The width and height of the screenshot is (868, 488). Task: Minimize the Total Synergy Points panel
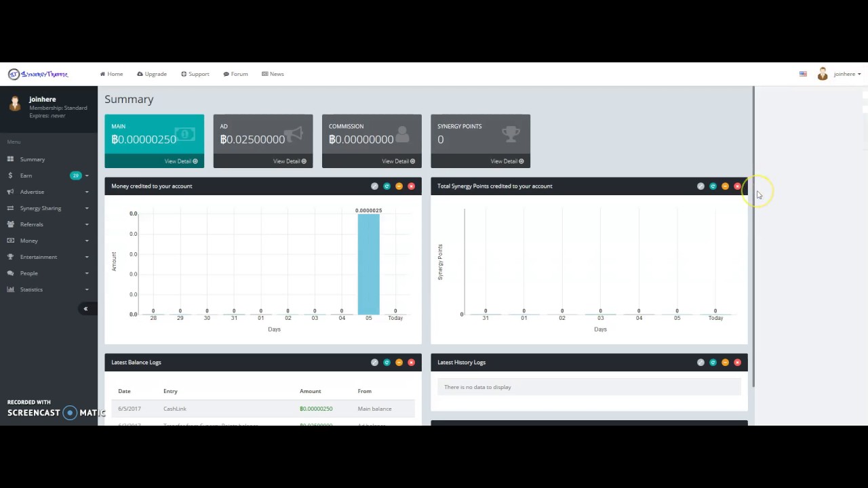pyautogui.click(x=725, y=186)
